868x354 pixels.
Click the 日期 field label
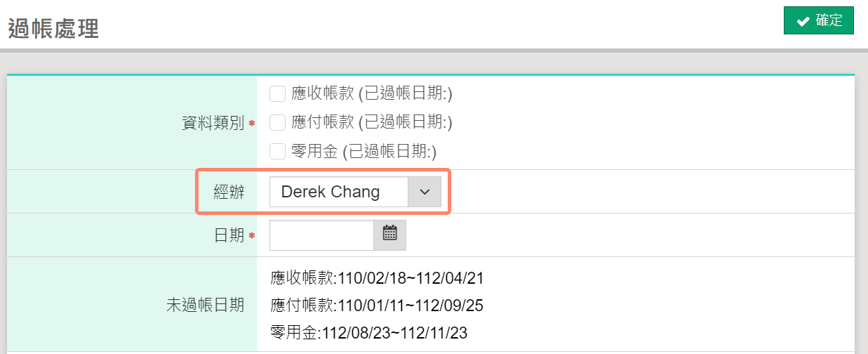229,236
